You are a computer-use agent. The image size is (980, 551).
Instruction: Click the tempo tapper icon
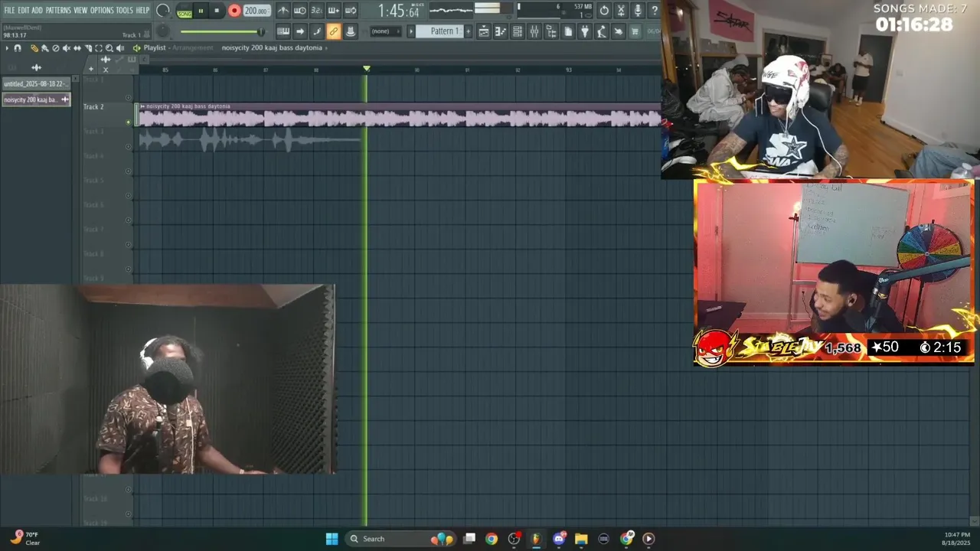point(602,31)
